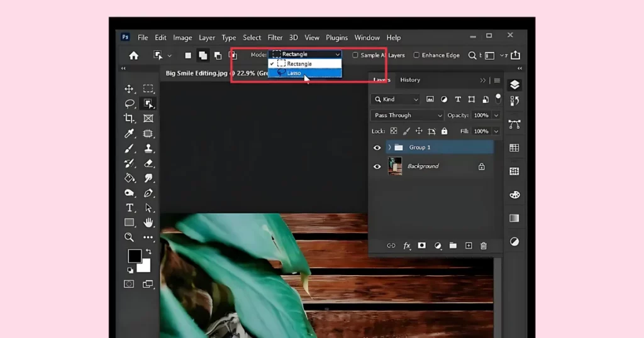Select the Clone Stamp tool

point(148,148)
